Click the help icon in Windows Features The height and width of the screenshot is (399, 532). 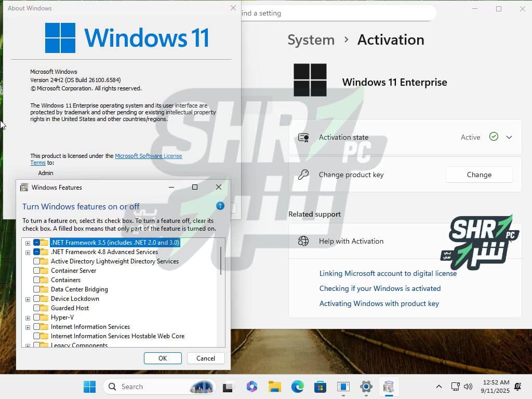click(220, 206)
